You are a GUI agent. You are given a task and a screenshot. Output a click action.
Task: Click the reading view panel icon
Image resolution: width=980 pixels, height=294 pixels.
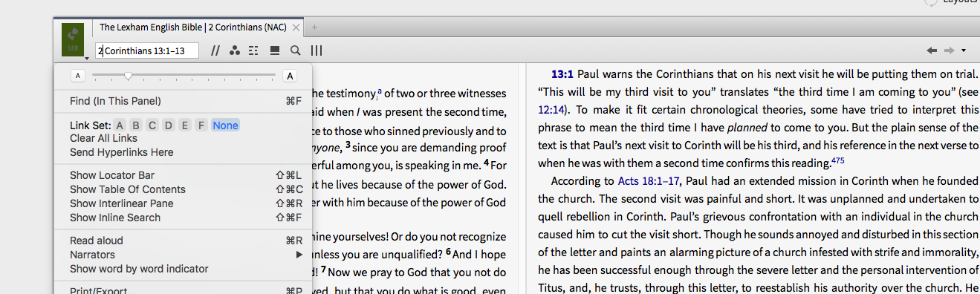tap(275, 50)
